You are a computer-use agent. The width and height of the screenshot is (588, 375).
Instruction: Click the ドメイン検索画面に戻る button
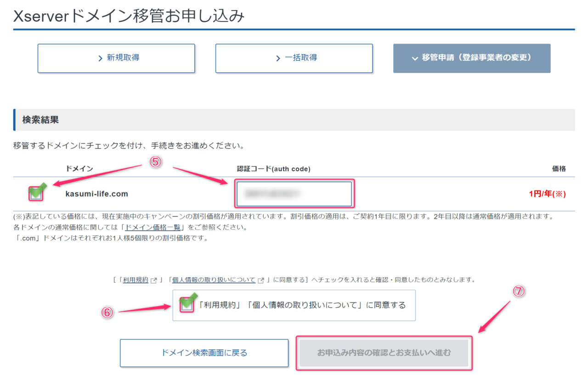click(204, 353)
